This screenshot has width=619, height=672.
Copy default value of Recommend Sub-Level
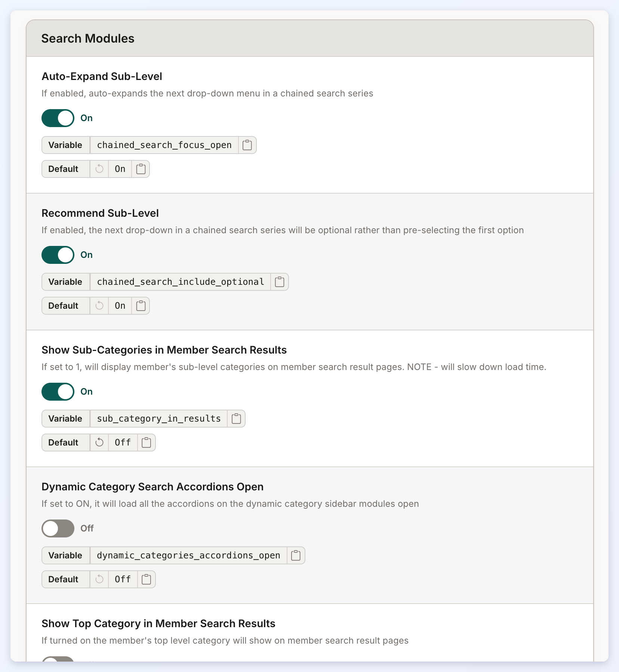141,306
